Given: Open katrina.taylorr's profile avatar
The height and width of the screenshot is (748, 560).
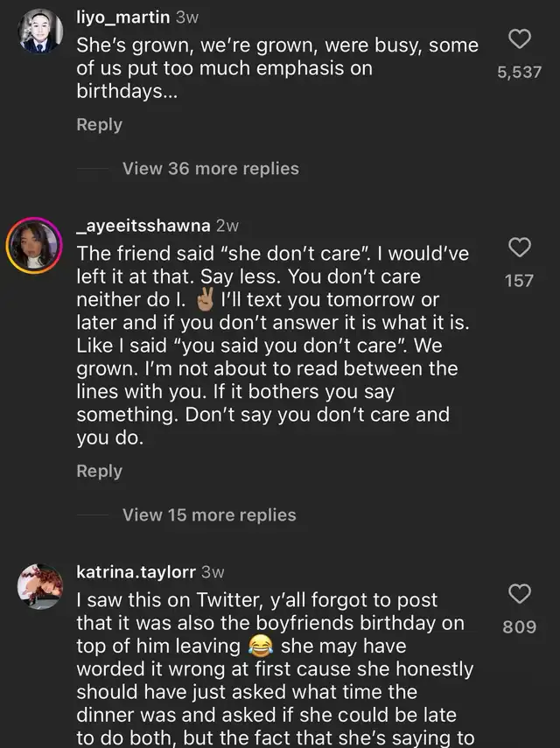Looking at the screenshot, I should [40, 587].
